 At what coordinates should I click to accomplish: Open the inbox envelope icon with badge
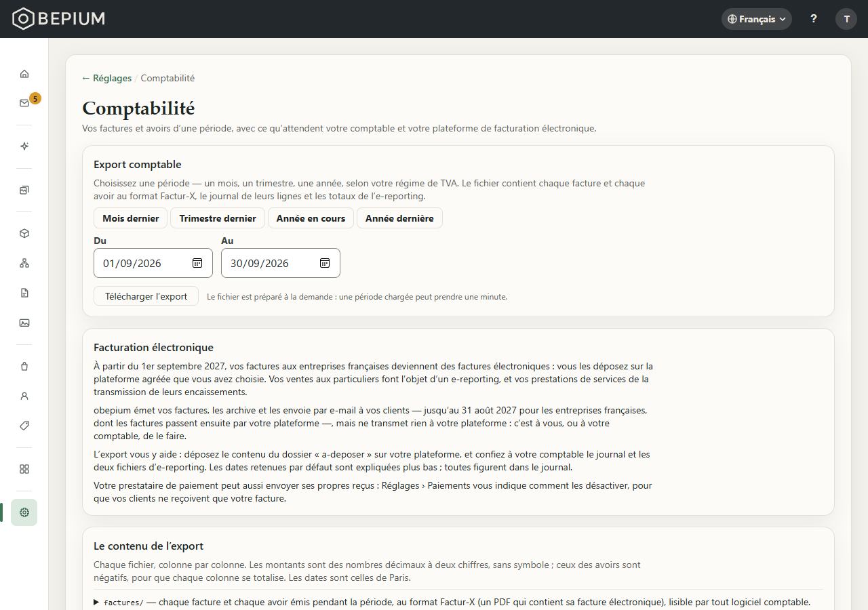pos(24,103)
